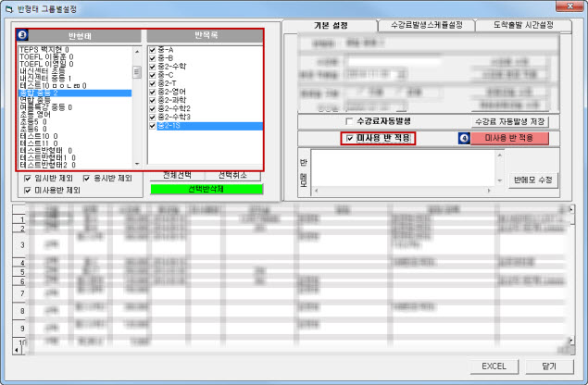The width and height of the screenshot is (588, 385).
Task: Click the 전체선택 button
Action: (x=177, y=176)
